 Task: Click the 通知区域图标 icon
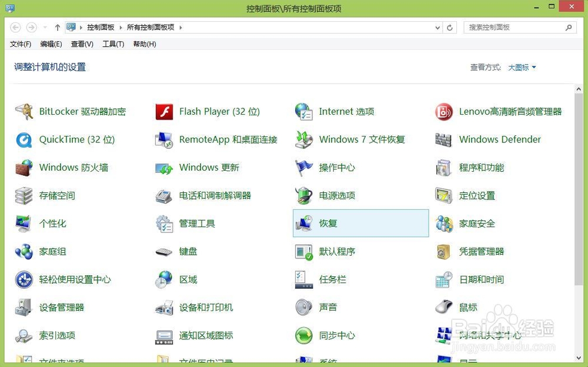tap(164, 336)
